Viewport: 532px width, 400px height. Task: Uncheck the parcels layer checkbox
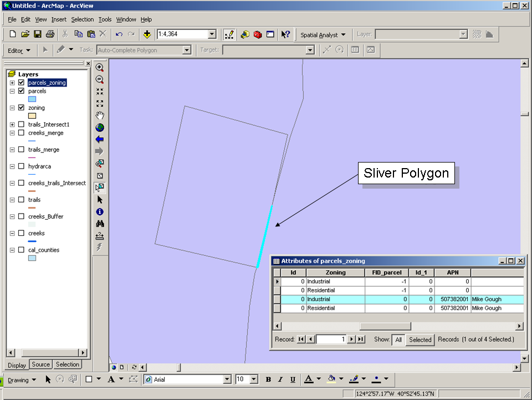[22, 91]
